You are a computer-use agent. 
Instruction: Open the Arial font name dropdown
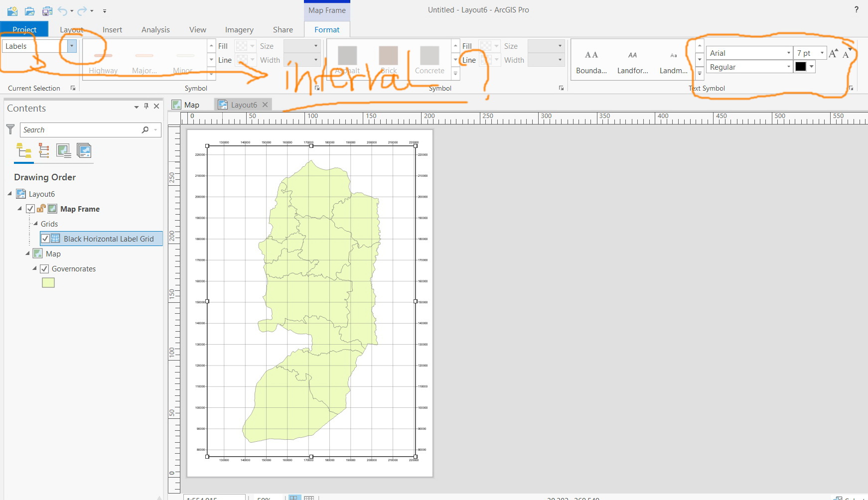788,53
